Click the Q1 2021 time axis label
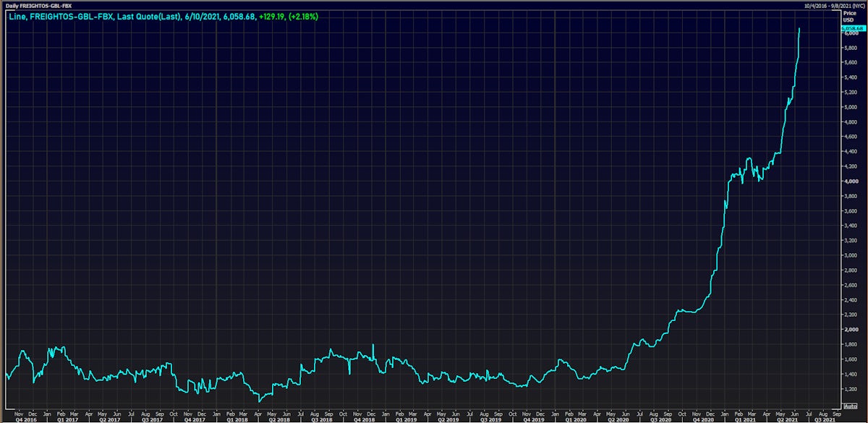The height and width of the screenshot is (423, 868). [x=746, y=419]
